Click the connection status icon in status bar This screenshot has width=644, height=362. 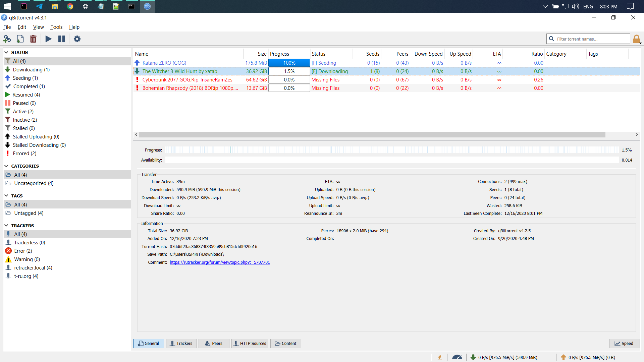[x=440, y=357]
